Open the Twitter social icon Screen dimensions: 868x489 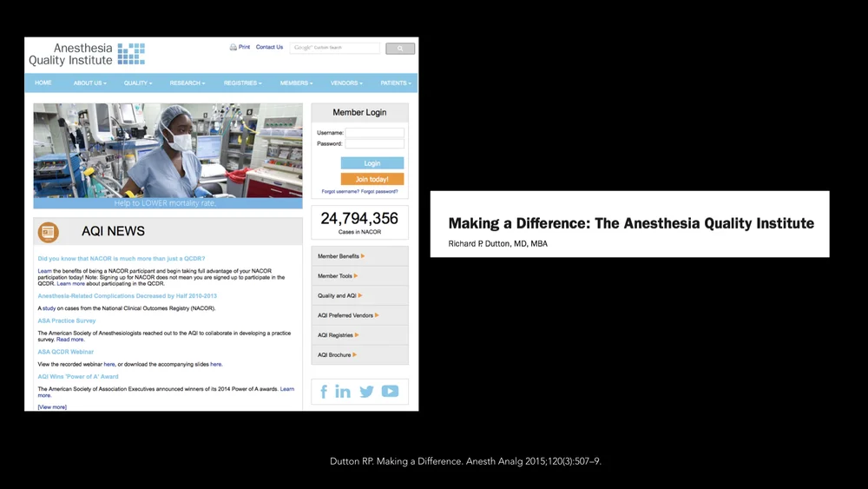pos(366,392)
